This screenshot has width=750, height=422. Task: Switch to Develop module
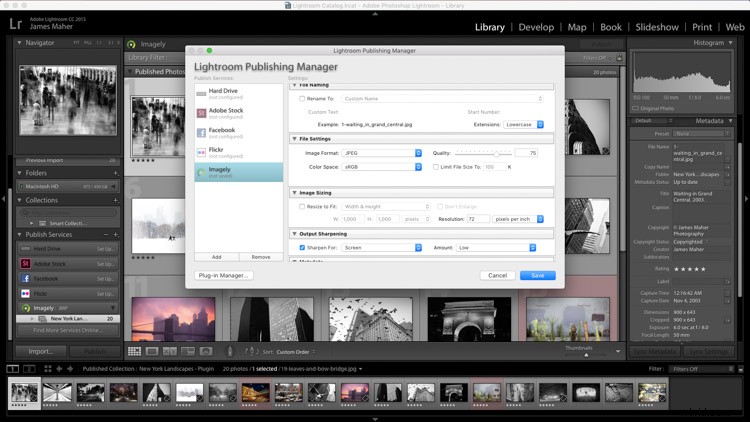click(x=536, y=27)
